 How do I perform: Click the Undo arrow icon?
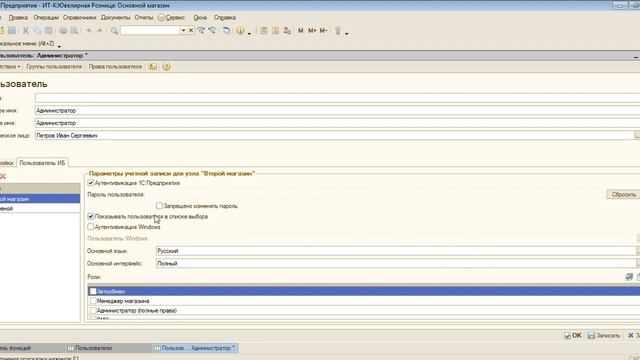tap(89, 31)
